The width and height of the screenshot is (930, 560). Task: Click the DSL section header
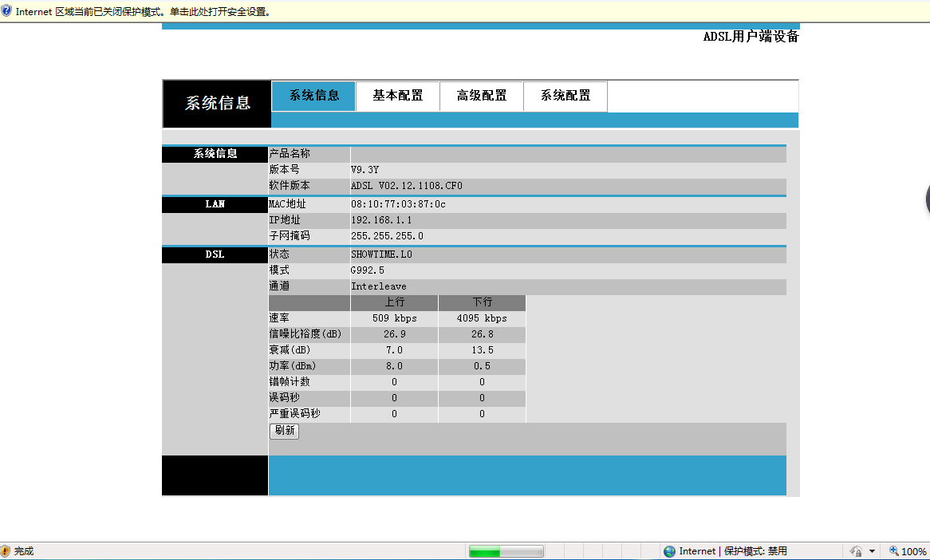tap(215, 255)
